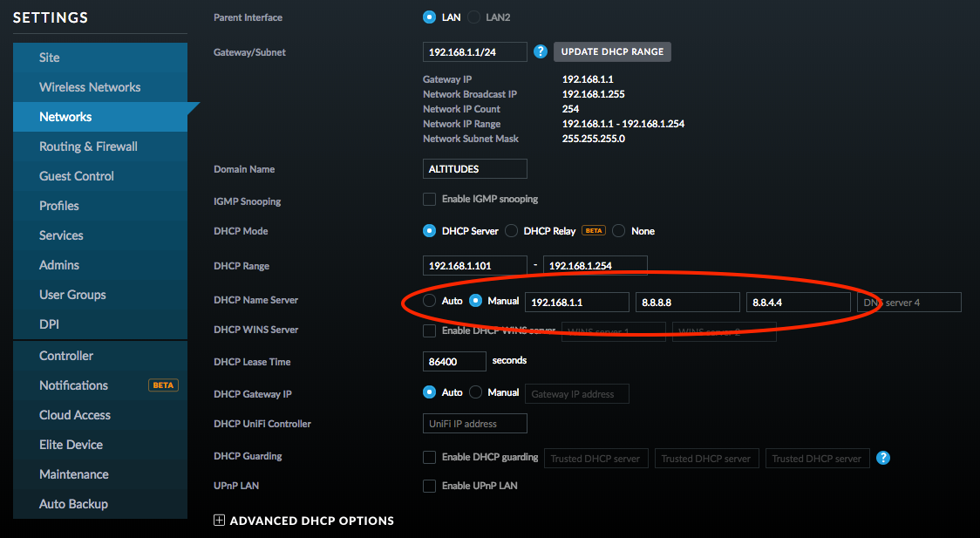Open the Routing & Firewall settings
The height and width of the screenshot is (538, 980).
(x=88, y=146)
